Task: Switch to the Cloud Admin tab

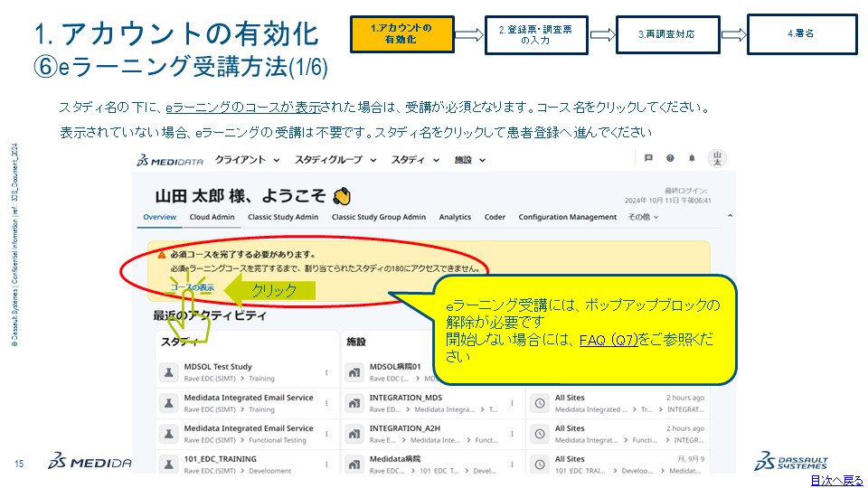Action: (x=212, y=217)
